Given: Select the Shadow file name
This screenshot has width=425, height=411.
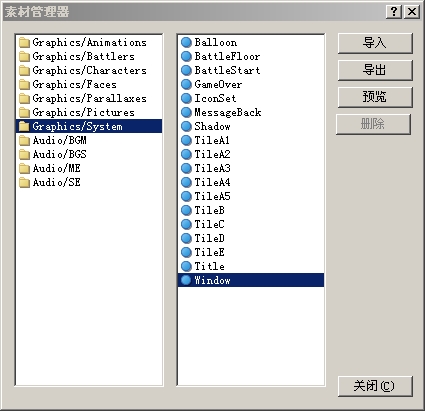Looking at the screenshot, I should click(212, 127).
